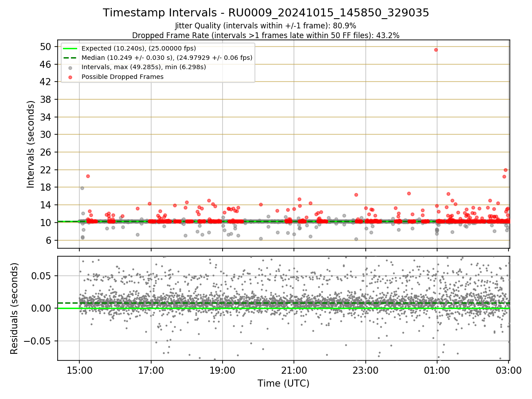
Task: Click the red point near 20.5 seconds after 15:00
Action: [88, 176]
